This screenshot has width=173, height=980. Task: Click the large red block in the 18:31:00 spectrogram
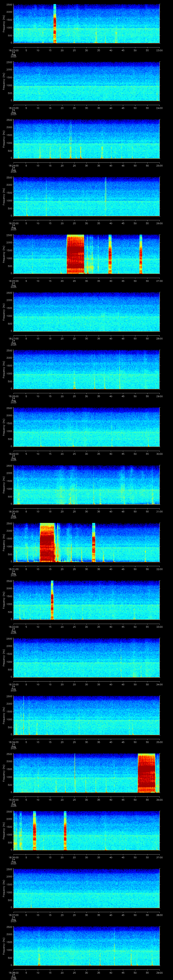pos(47,543)
